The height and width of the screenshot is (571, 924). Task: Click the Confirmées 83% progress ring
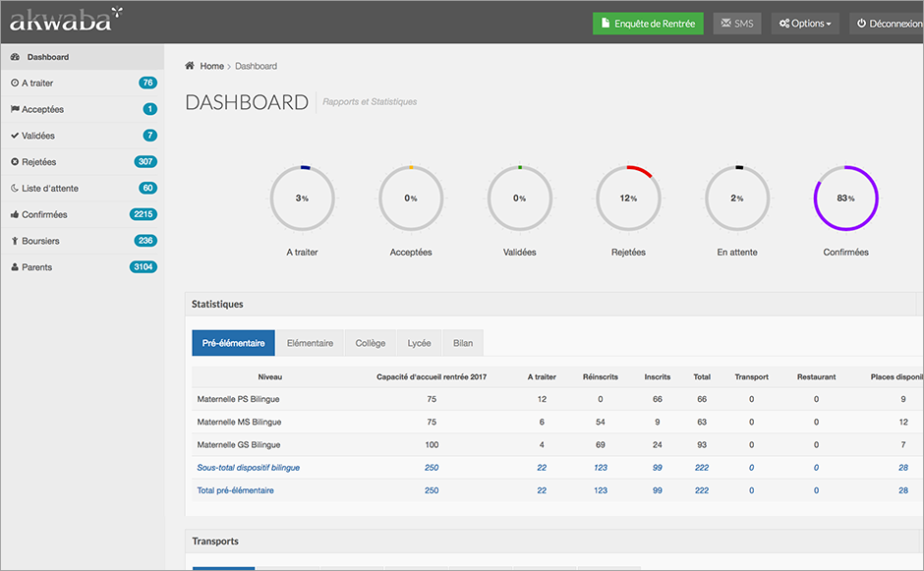[845, 198]
